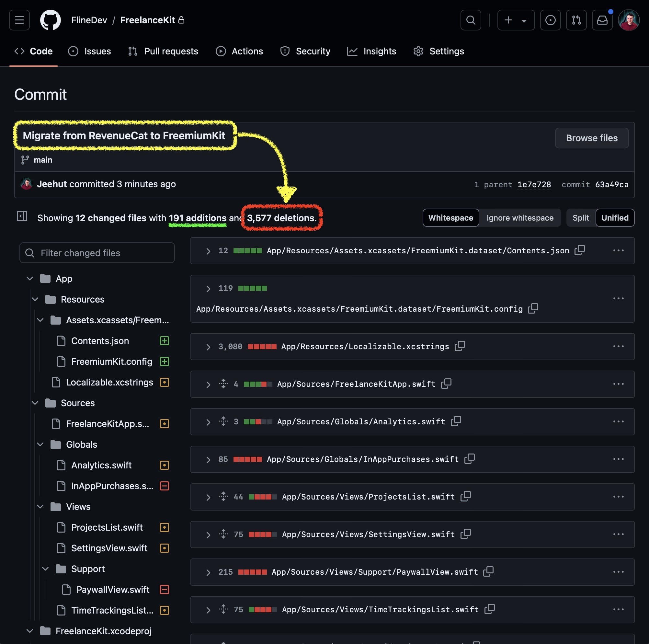Select Ignore whitespace option
The width and height of the screenshot is (649, 644).
(x=520, y=218)
